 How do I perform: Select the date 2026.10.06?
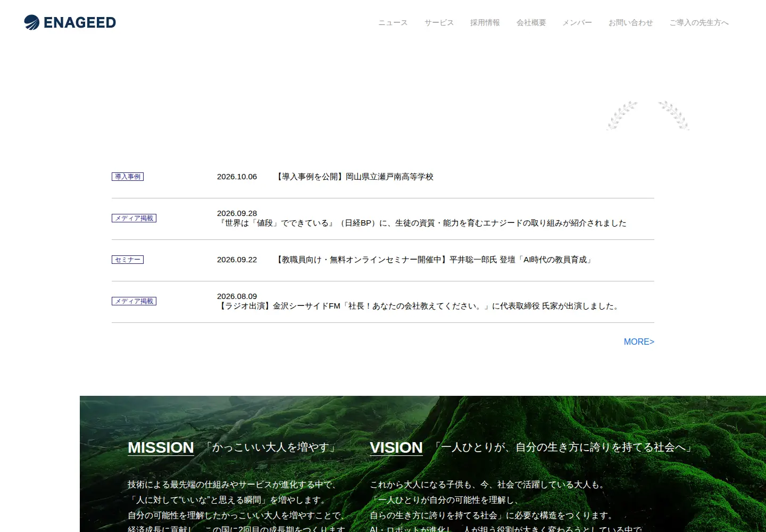[237, 177]
